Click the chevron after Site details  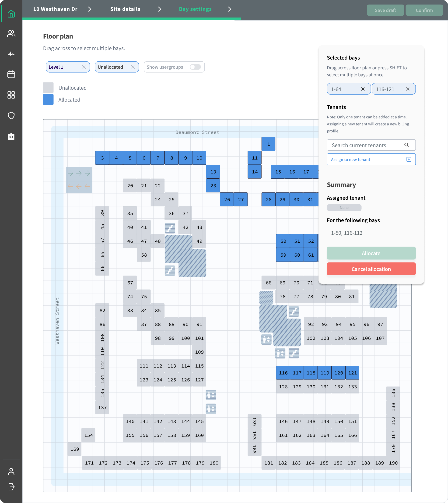[x=160, y=9]
